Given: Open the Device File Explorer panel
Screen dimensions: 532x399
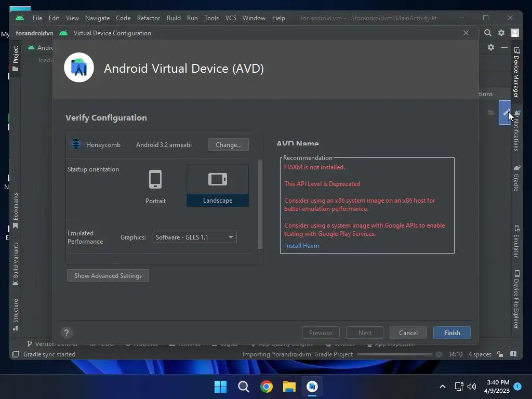Looking at the screenshot, I should coord(516,299).
